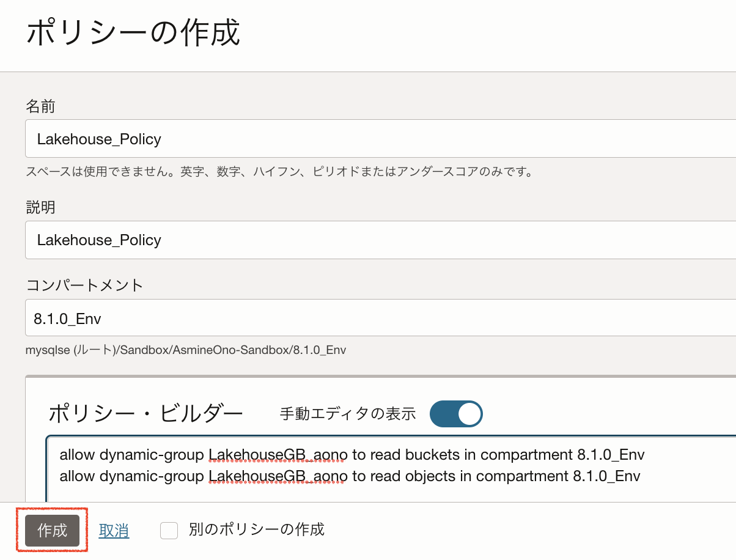Image resolution: width=736 pixels, height=560 pixels.
Task: Click the 別のポリシーの作成 label text
Action: coord(256,529)
